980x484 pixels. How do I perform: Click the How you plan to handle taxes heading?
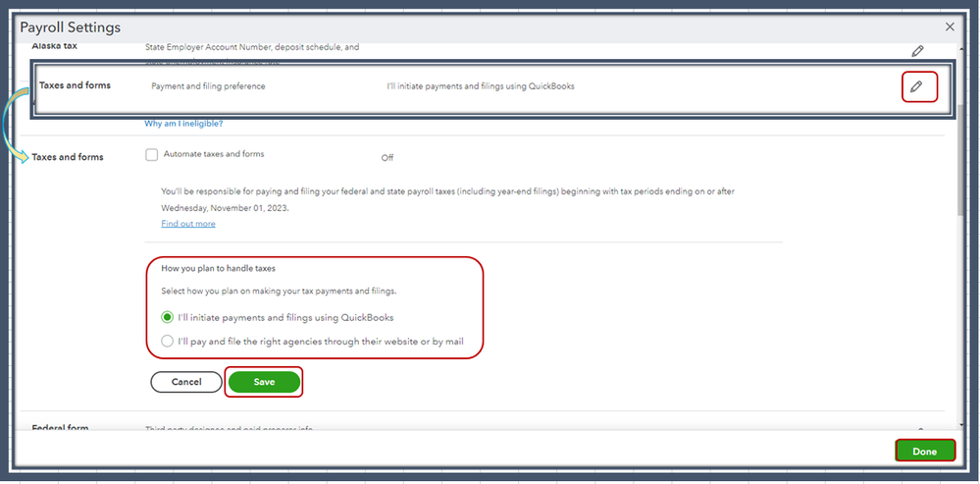tap(219, 269)
